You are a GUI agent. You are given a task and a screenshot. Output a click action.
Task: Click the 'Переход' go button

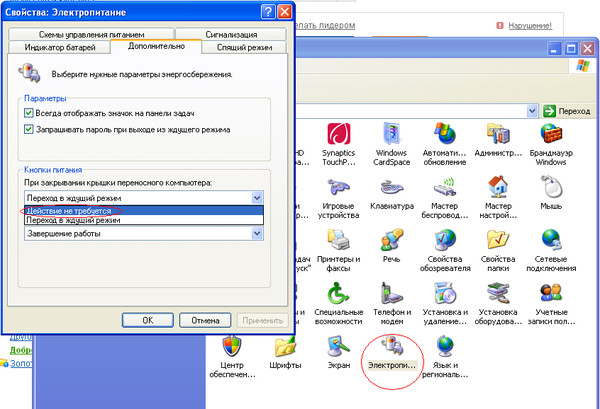567,111
